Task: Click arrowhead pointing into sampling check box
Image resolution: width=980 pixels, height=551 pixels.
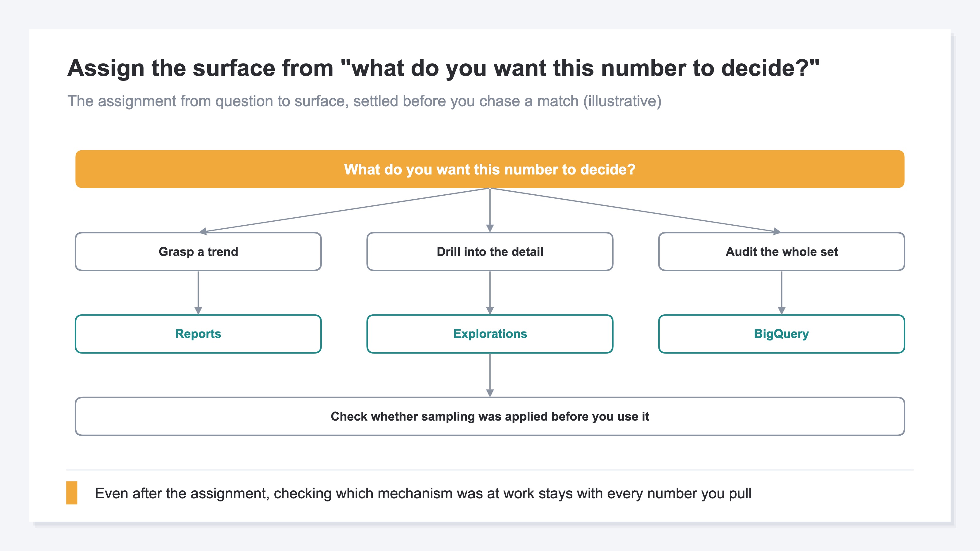Action: click(490, 393)
